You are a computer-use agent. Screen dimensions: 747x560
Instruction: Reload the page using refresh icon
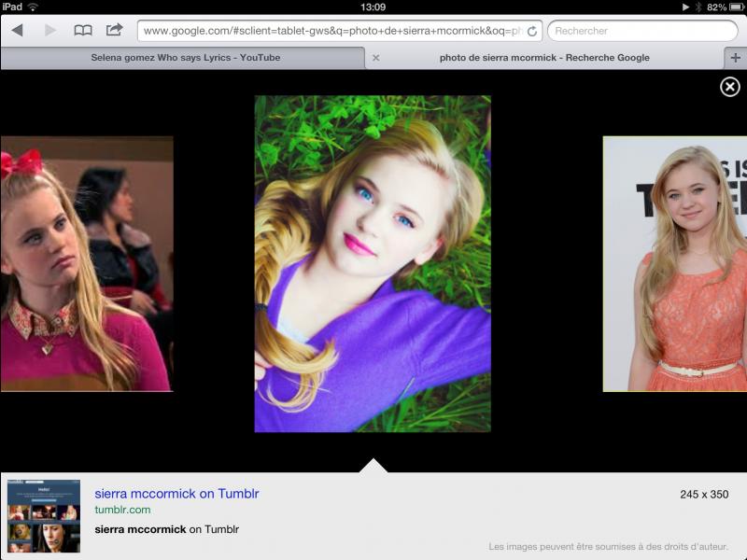(x=532, y=31)
